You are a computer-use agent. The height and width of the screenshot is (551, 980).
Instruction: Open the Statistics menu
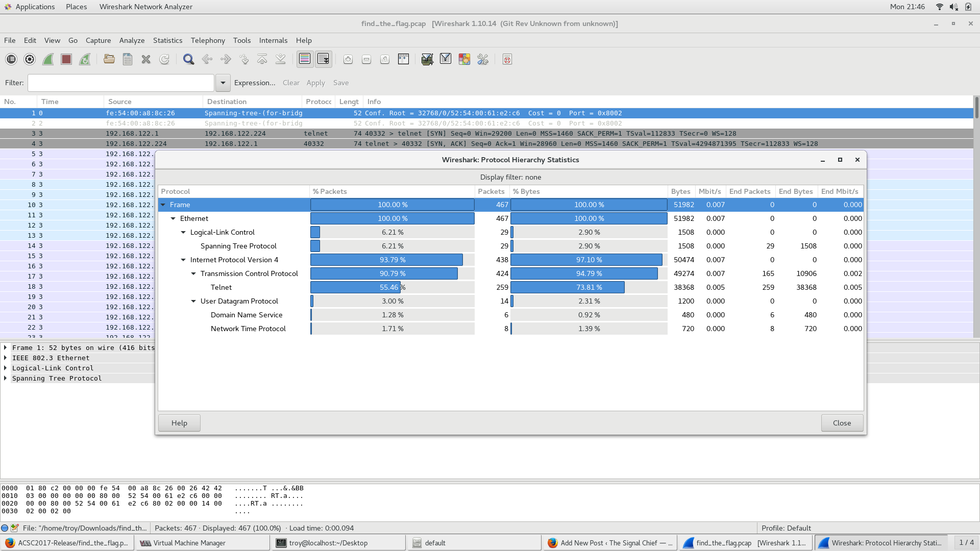point(167,40)
